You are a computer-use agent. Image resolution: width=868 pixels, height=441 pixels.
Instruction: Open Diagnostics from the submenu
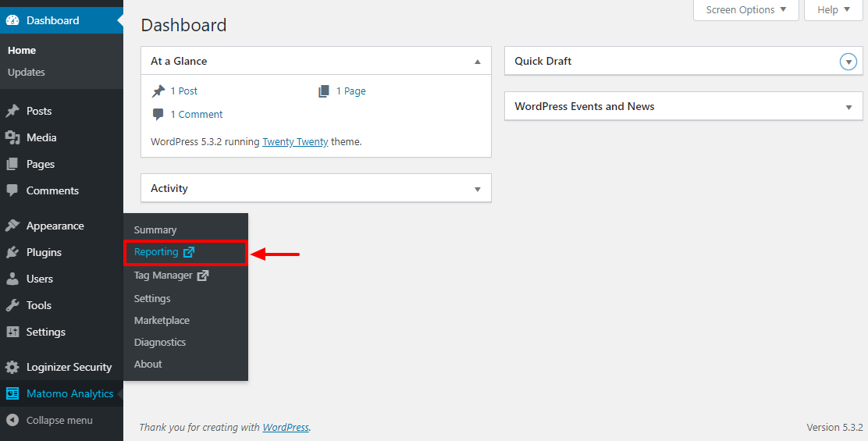click(160, 342)
